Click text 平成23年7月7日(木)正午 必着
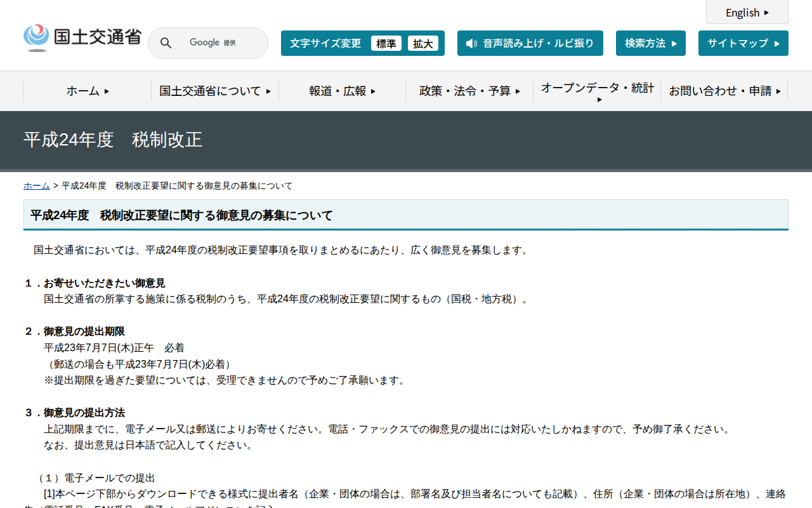The width and height of the screenshot is (812, 508). tap(114, 348)
